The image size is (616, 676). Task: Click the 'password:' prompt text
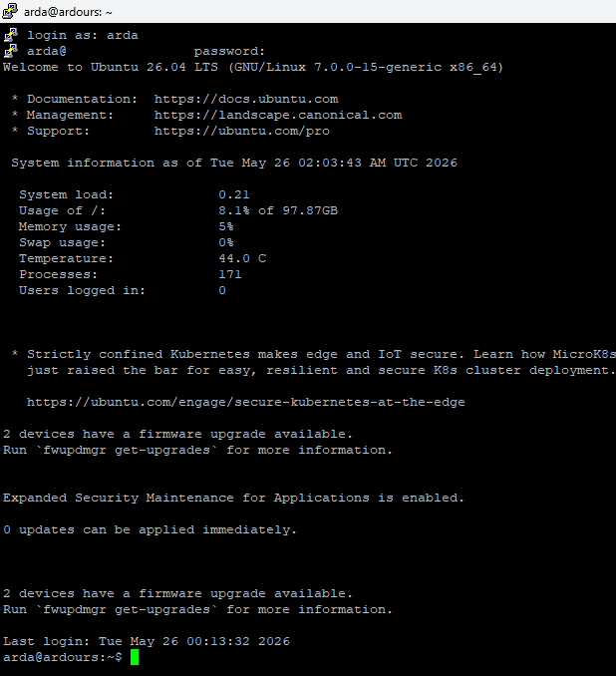[229, 51]
